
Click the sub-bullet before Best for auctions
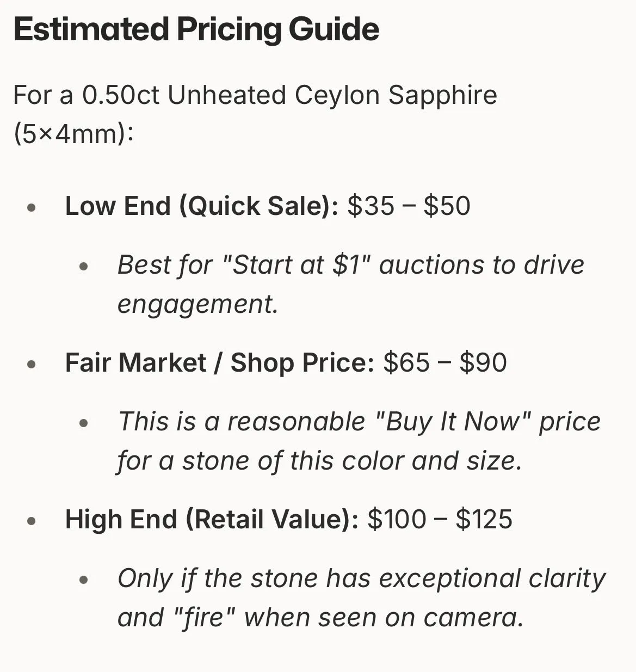click(83, 267)
